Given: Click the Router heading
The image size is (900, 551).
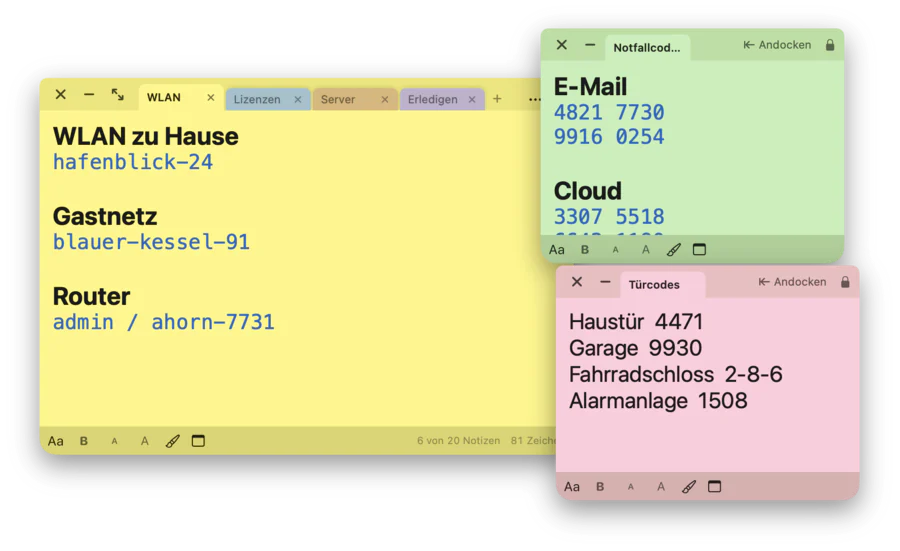Looking at the screenshot, I should pos(92,297).
